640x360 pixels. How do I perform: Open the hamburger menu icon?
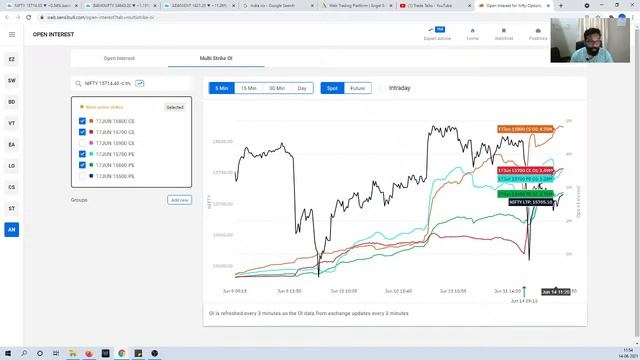pos(12,35)
